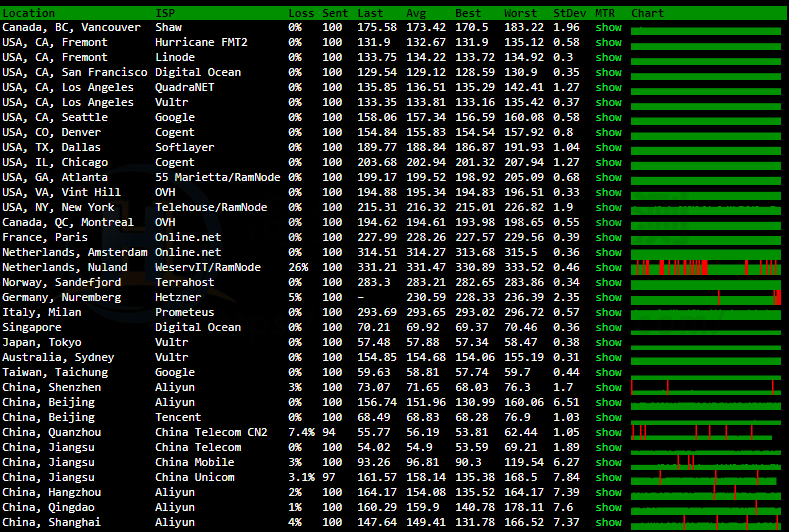The width and height of the screenshot is (789, 532).
Task: Click the chart for China Shenzhen Aliyun
Action: pos(706,387)
